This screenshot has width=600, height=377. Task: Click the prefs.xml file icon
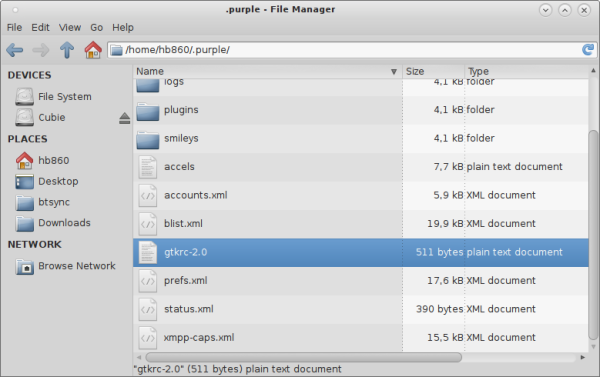point(148,281)
